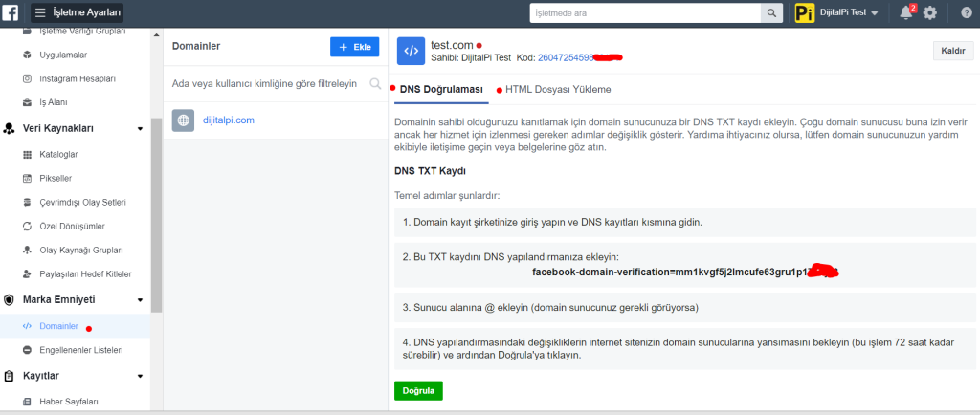Screen dimensions: 980x415
Task: Open İş Alanı in the sidebar
Action: [54, 102]
